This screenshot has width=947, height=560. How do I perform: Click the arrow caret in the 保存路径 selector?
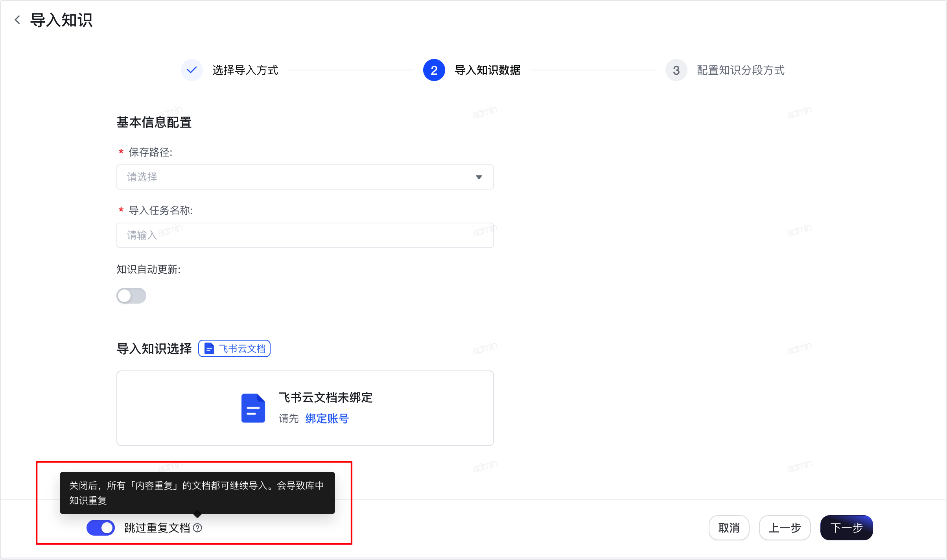tap(479, 177)
